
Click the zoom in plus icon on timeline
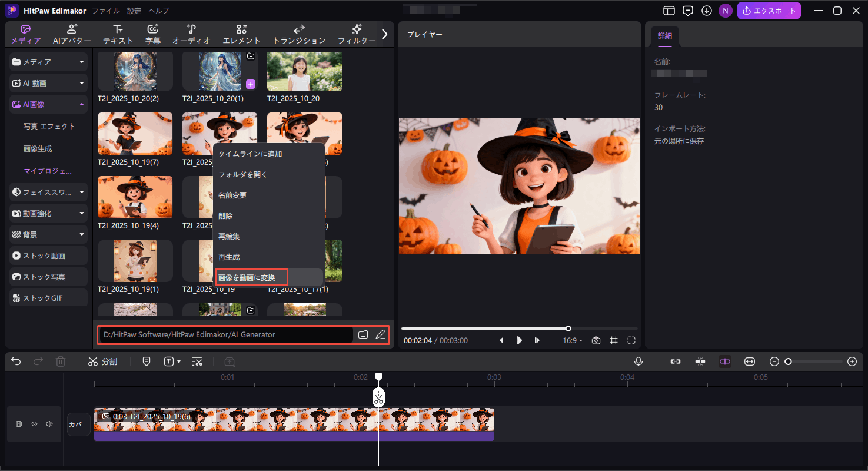[852, 361]
